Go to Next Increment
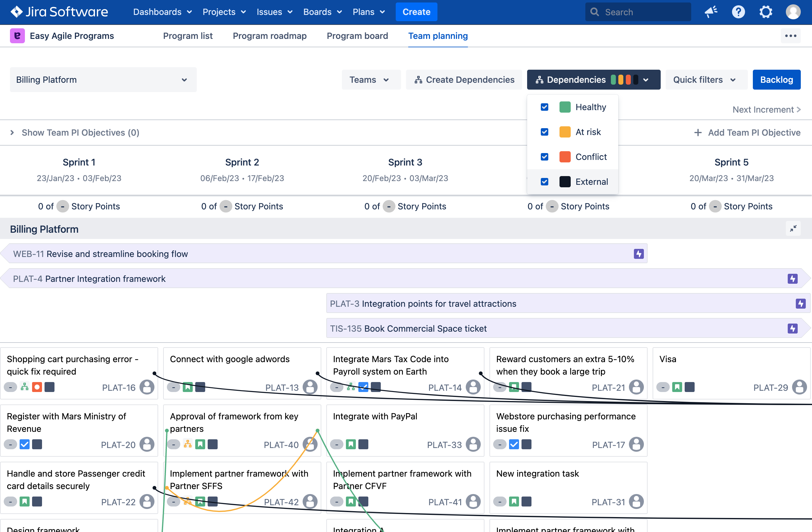Viewport: 812px width, 532px height. pyautogui.click(x=766, y=110)
